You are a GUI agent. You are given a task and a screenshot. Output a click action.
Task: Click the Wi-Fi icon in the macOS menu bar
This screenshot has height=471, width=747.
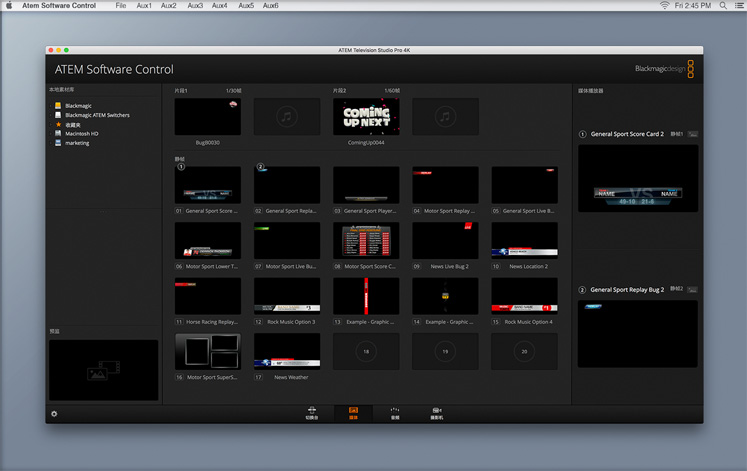(664, 6)
